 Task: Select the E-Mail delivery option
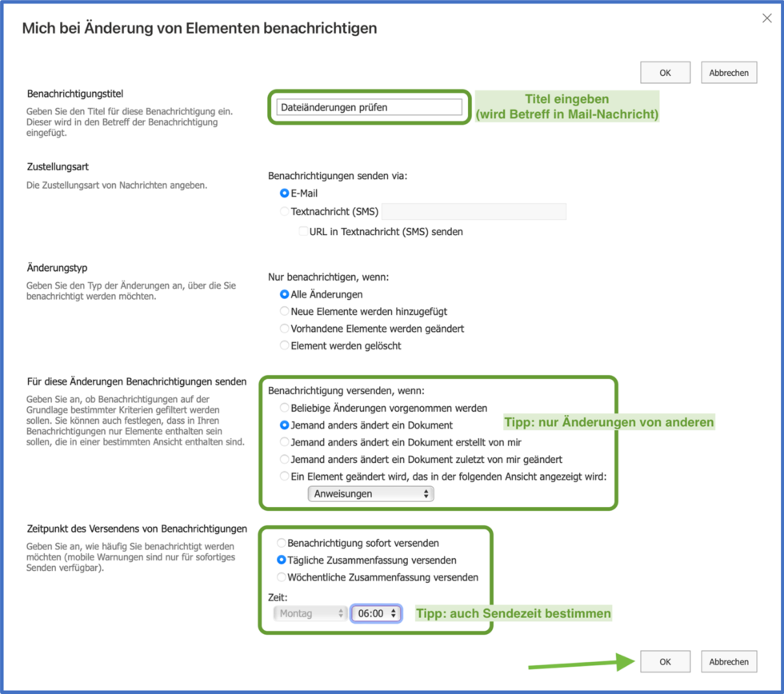coord(284,193)
